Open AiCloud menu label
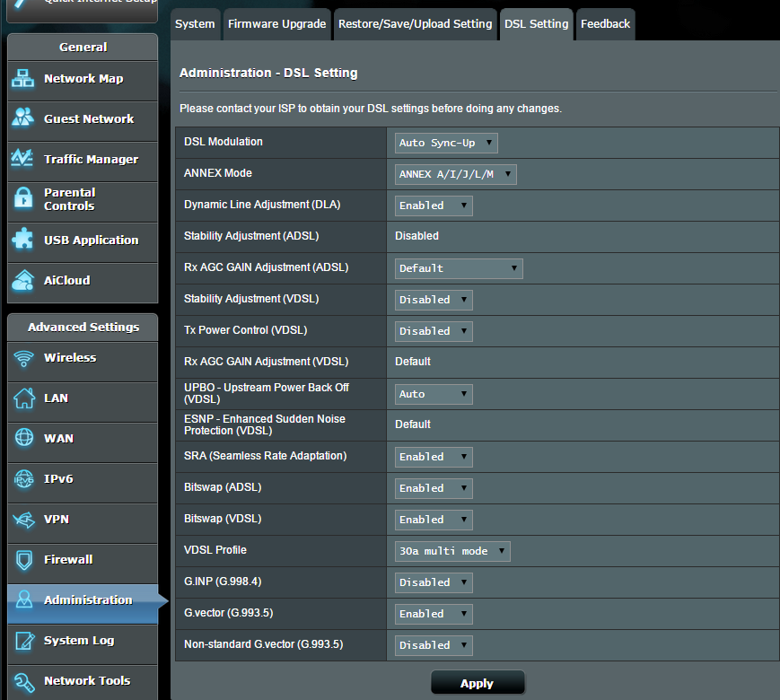The height and width of the screenshot is (700, 780). [x=67, y=281]
